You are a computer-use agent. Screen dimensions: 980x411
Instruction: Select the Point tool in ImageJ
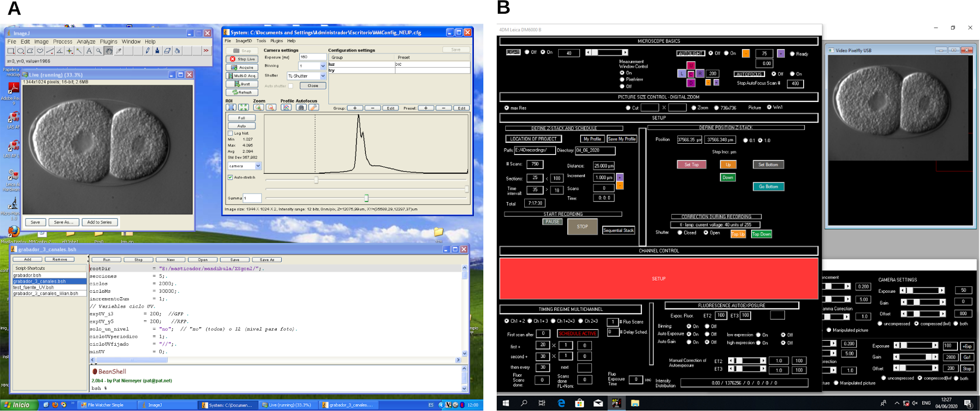coord(69,51)
